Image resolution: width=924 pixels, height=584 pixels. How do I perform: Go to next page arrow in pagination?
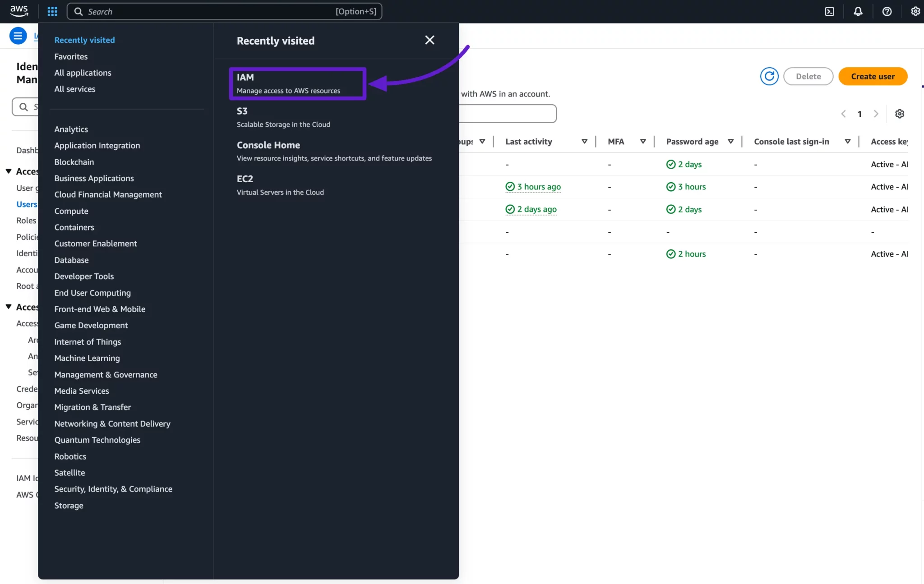coord(876,114)
